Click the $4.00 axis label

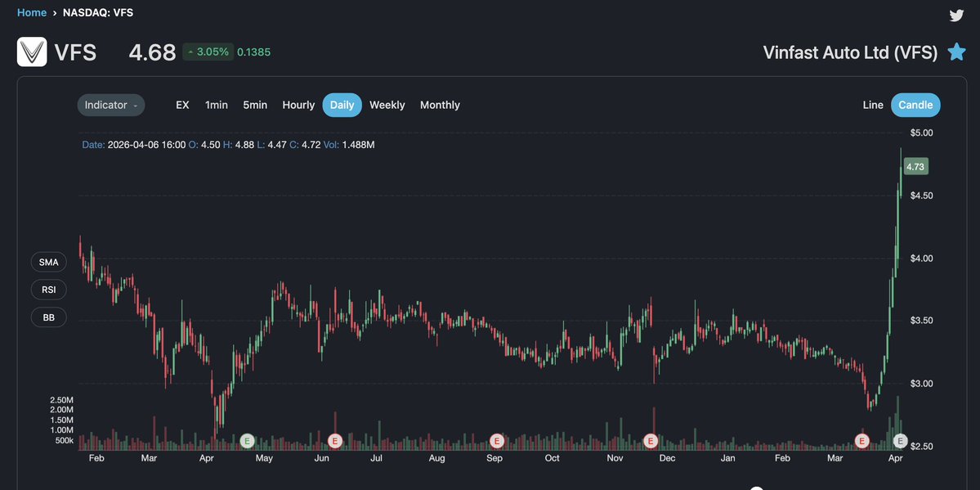921,258
